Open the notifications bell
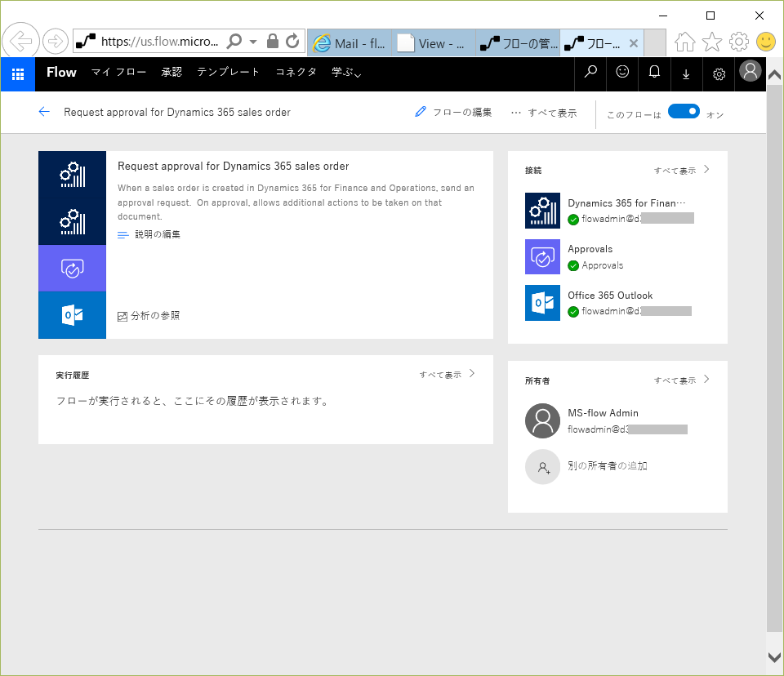Viewport: 784px width, 676px height. 654,73
